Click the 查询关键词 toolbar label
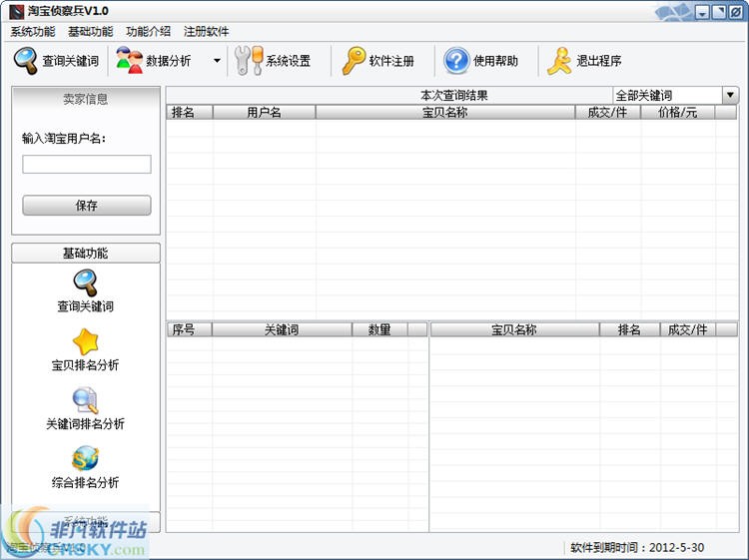Viewport: 749px width, 560px height. point(71,61)
